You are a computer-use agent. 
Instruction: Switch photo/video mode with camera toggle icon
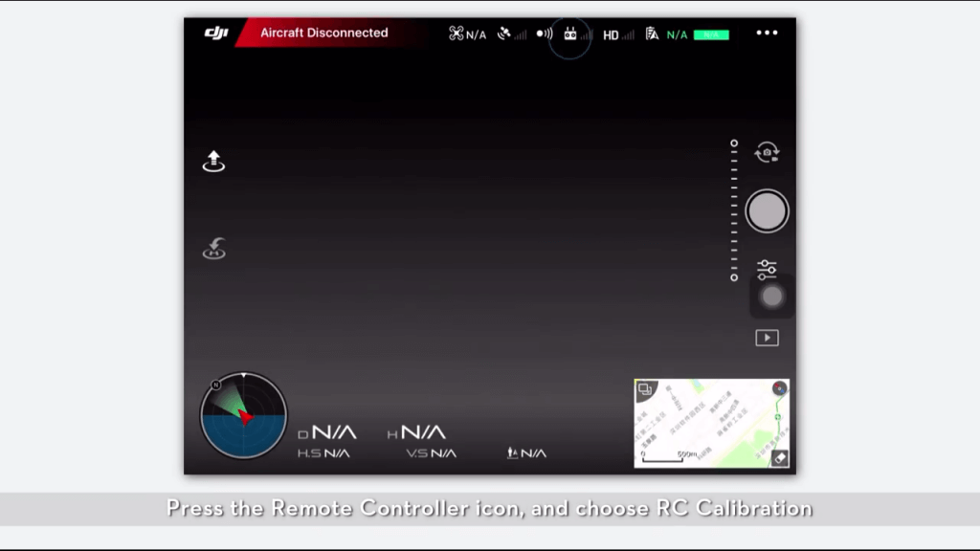(x=767, y=152)
